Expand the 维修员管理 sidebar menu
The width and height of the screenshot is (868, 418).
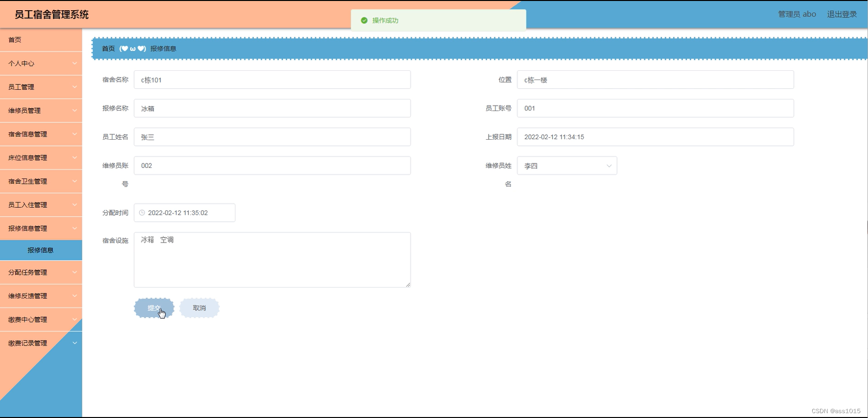point(41,111)
